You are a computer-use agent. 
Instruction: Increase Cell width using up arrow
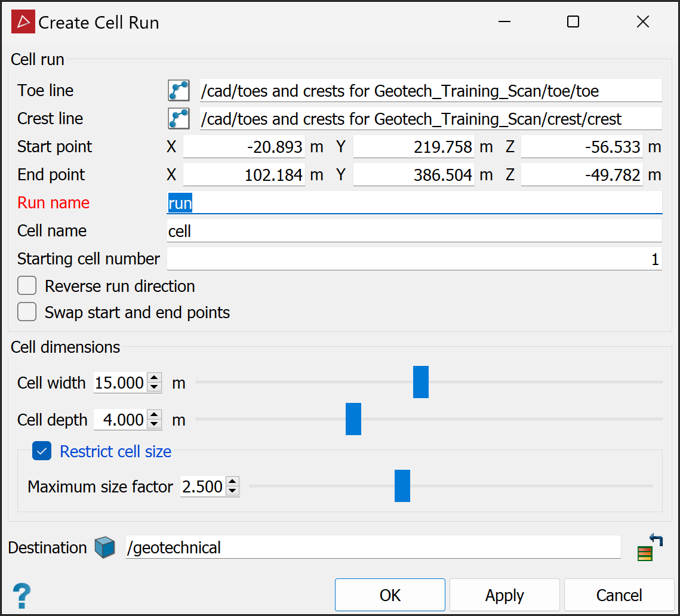click(x=155, y=378)
